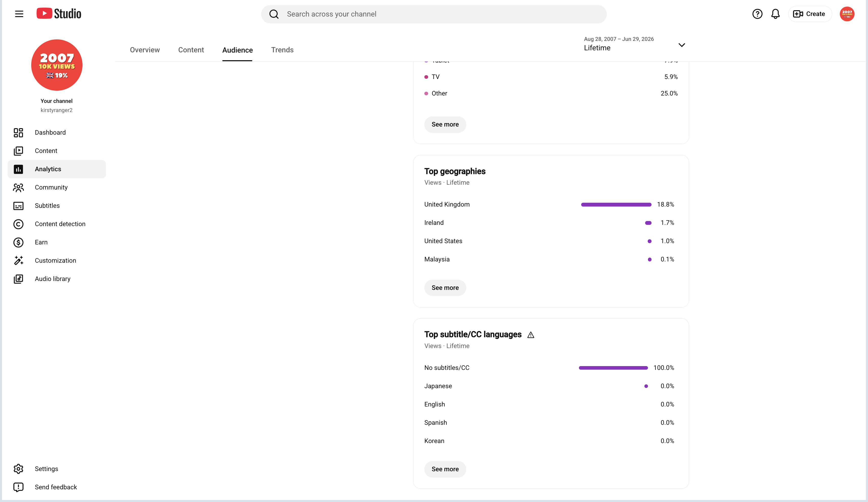The width and height of the screenshot is (868, 502).
Task: Click the 18.8% United Kingdom value
Action: [665, 205]
